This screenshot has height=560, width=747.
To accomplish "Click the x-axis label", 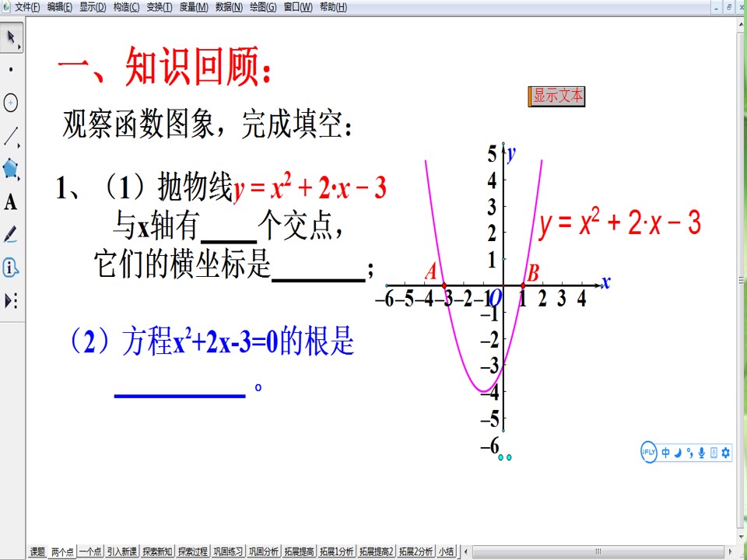I will pyautogui.click(x=606, y=282).
